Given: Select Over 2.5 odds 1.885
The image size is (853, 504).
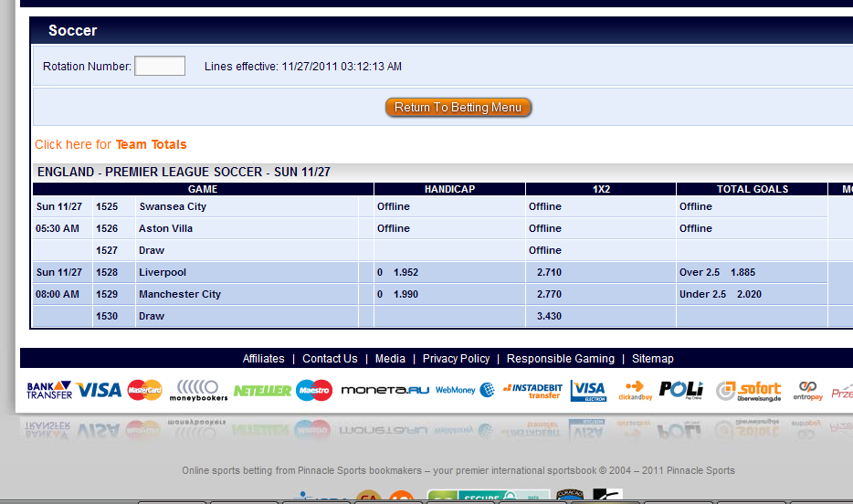Looking at the screenshot, I should [x=742, y=272].
